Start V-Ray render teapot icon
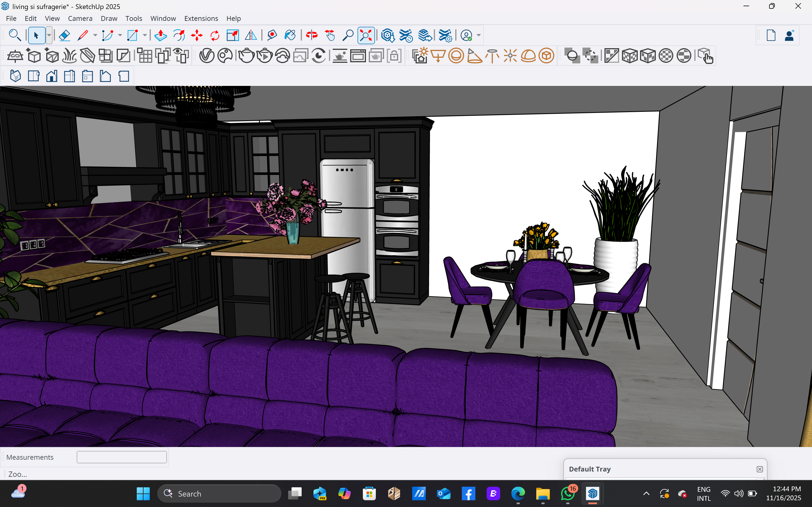Image resolution: width=812 pixels, height=507 pixels. (x=246, y=56)
